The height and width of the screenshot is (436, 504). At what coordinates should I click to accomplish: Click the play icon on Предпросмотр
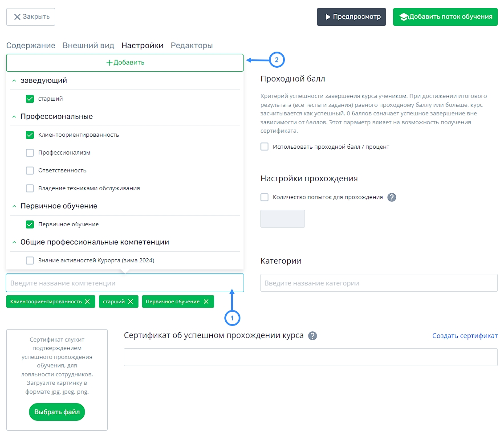point(328,17)
